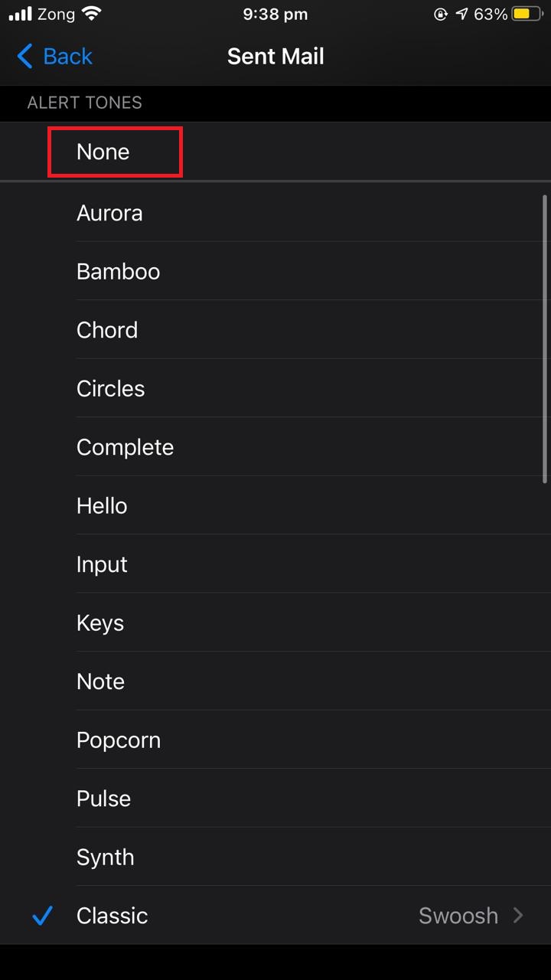This screenshot has height=980, width=551.
Task: Tap the location arrow status icon
Action: pos(461,14)
